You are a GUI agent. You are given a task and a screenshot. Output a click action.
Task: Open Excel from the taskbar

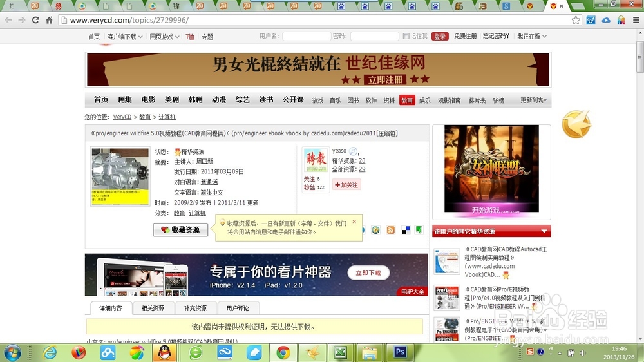(341, 353)
